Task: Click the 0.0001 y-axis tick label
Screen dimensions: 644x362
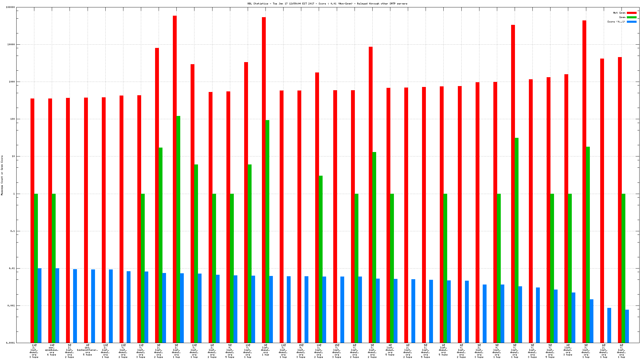Action: tap(10, 343)
